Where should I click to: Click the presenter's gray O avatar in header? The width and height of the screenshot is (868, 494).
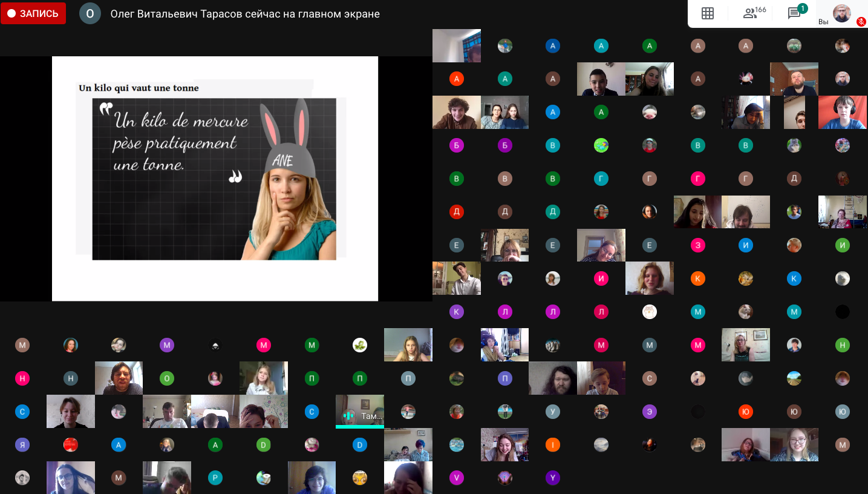[x=90, y=13]
